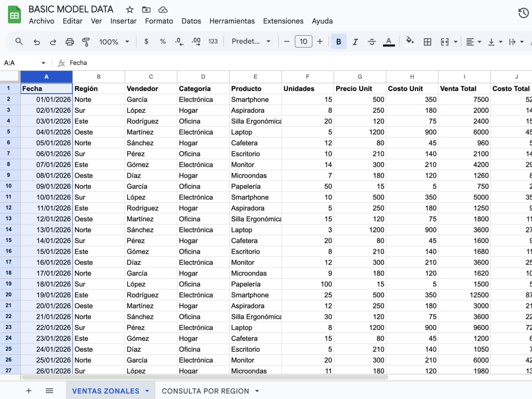Toggle italic formatting
This screenshot has height=399, width=532.
click(x=355, y=41)
